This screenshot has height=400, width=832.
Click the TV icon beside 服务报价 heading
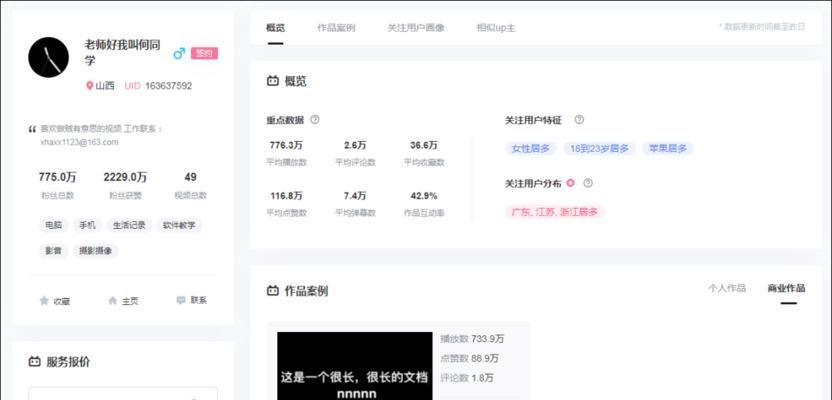[x=34, y=362]
